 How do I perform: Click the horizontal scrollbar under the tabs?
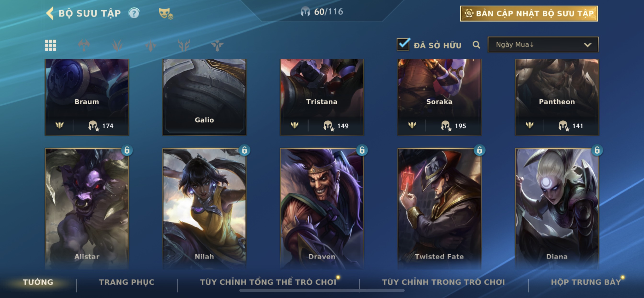(x=322, y=291)
